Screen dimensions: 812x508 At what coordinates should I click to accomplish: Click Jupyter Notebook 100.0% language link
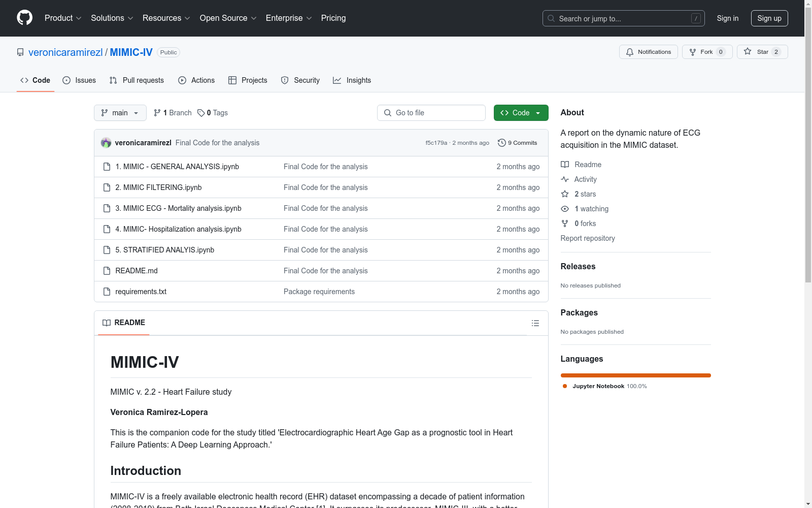point(605,386)
